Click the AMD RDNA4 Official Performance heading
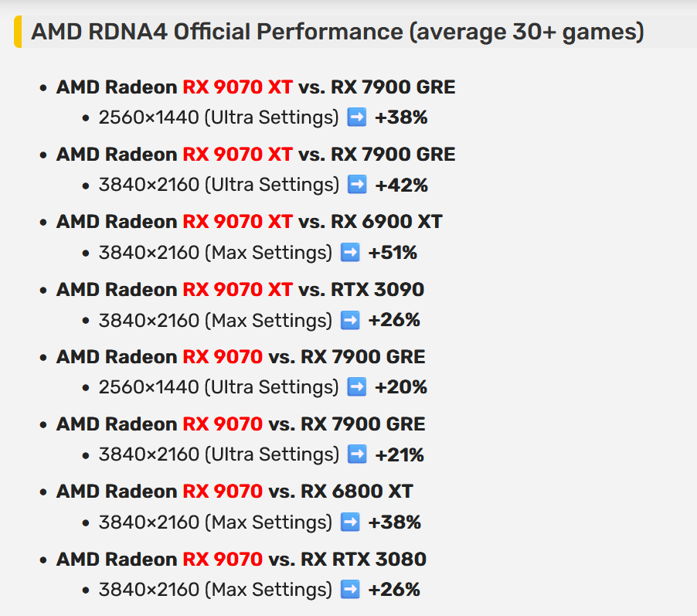The image size is (697, 616). tap(338, 32)
